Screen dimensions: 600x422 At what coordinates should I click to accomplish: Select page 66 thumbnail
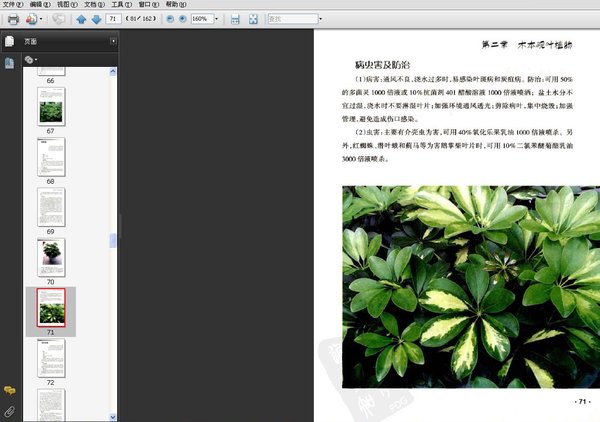point(51,72)
